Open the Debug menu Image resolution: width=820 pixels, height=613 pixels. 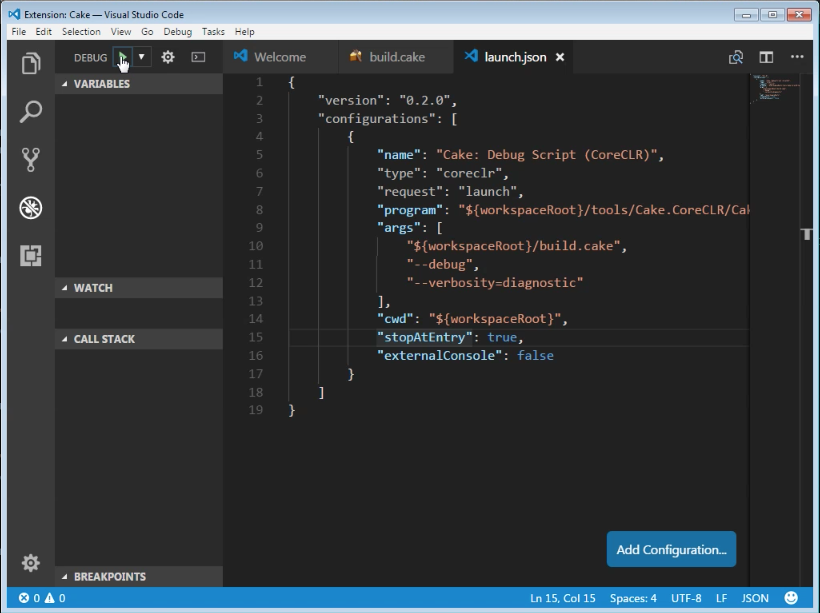point(178,31)
